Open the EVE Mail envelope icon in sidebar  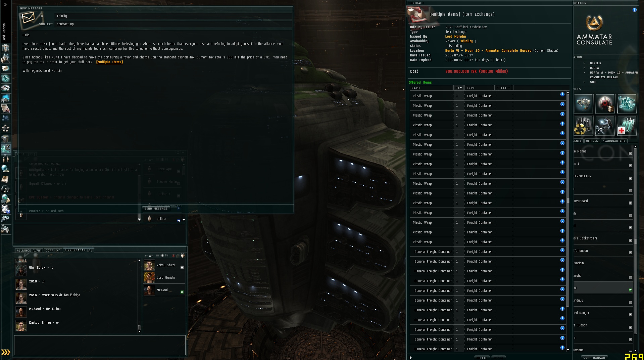click(5, 68)
